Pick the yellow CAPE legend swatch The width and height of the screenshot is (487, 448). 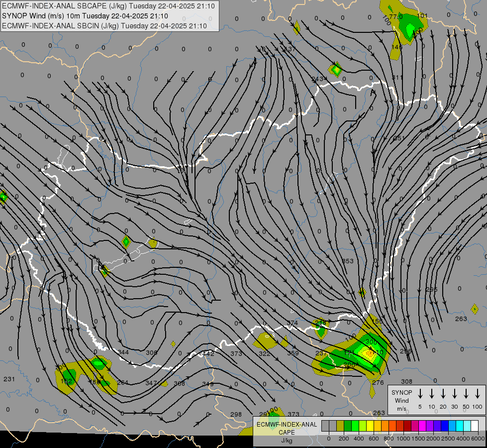point(370,426)
